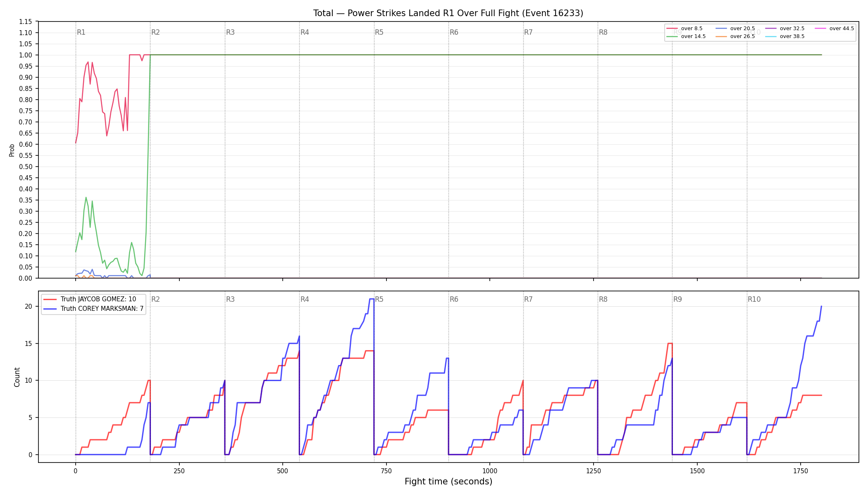Click the 'Count' y-axis label
The height and width of the screenshot is (496, 868).
tap(17, 377)
